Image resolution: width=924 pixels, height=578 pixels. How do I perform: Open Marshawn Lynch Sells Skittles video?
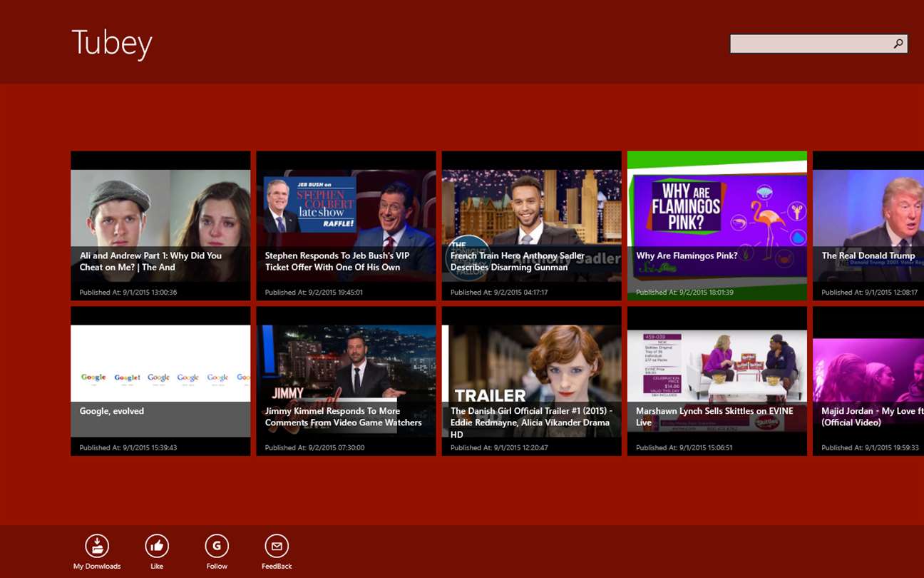coord(717,381)
